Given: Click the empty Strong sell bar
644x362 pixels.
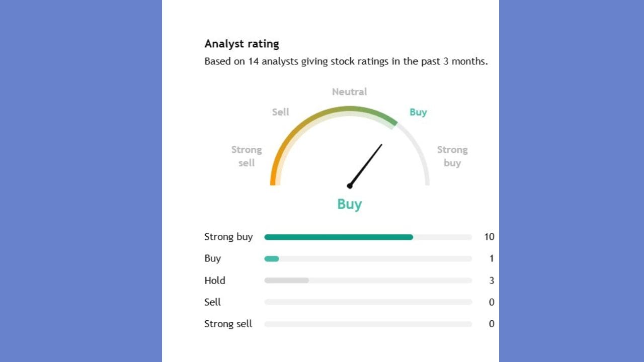Looking at the screenshot, I should (x=368, y=324).
